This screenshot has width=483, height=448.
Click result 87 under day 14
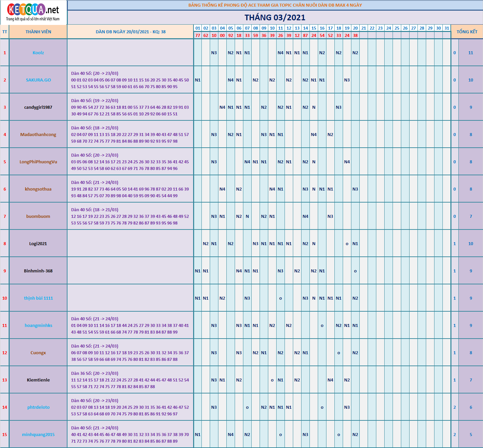(305, 35)
